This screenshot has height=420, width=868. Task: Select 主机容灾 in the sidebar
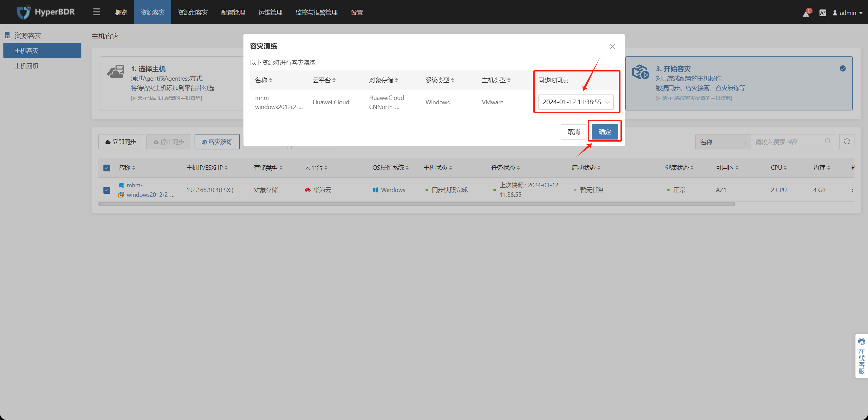42,50
